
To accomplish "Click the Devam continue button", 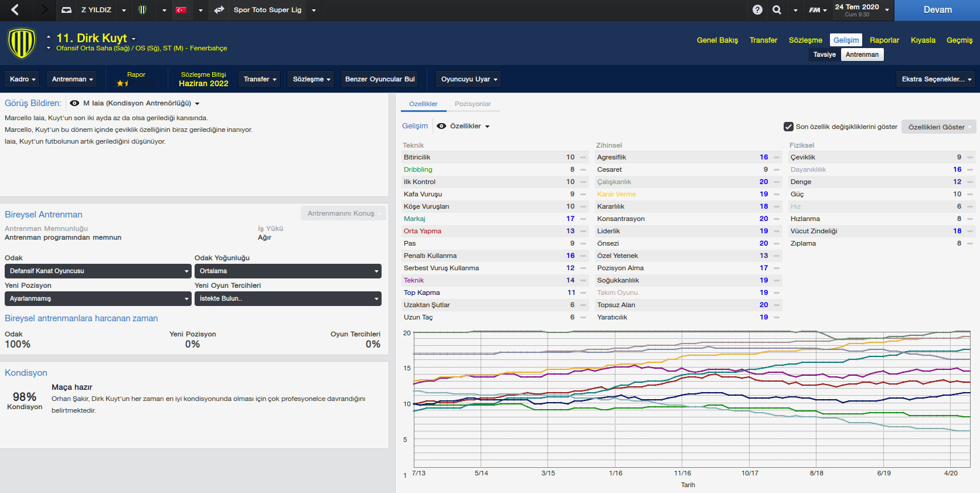I will (x=937, y=10).
